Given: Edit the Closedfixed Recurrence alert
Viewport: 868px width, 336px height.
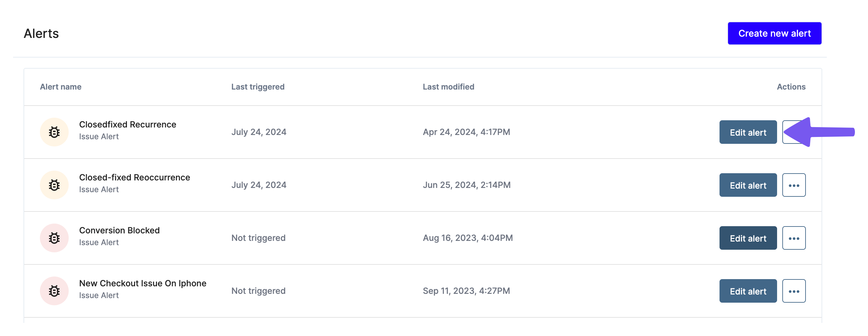Looking at the screenshot, I should (748, 132).
